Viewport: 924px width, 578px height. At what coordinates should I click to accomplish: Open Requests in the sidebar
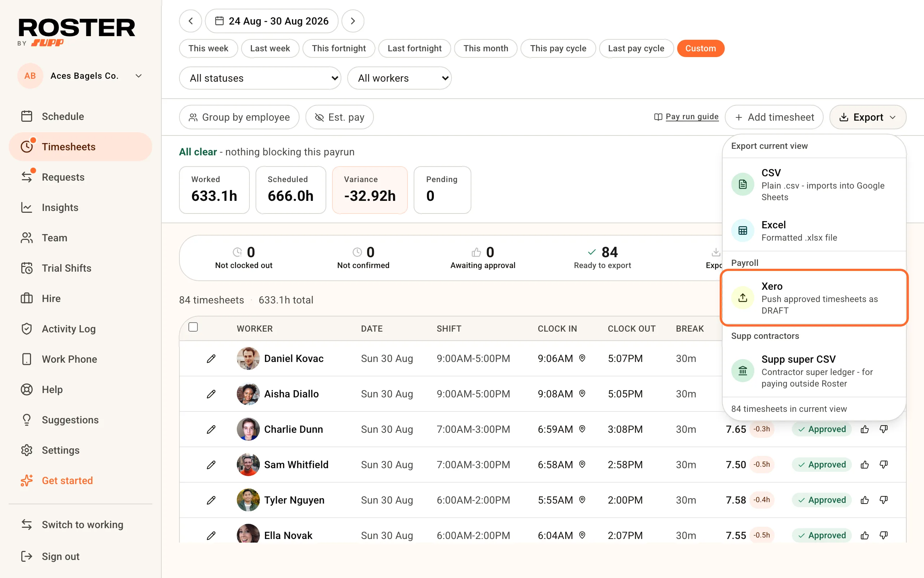[80, 177]
